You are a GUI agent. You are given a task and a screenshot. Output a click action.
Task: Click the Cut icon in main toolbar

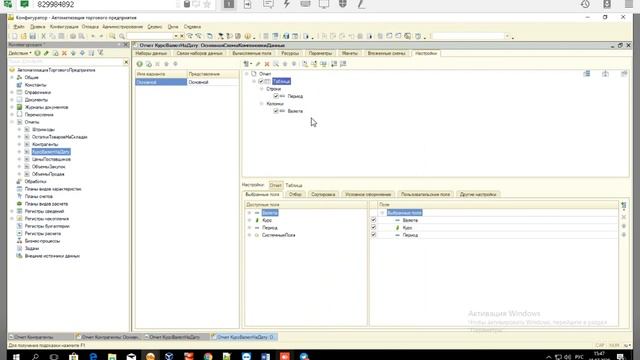(x=44, y=36)
